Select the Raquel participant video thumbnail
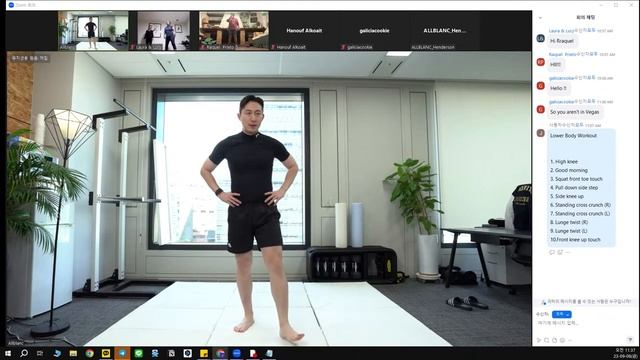The height and width of the screenshot is (360, 640). click(x=234, y=31)
